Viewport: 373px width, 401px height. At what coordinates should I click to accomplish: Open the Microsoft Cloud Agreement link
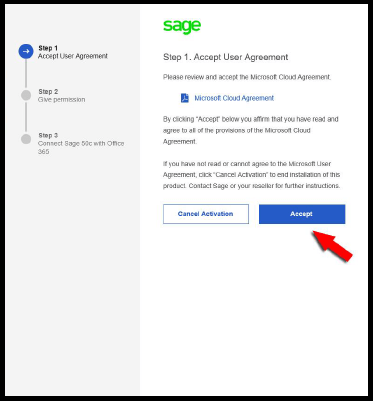click(x=234, y=98)
